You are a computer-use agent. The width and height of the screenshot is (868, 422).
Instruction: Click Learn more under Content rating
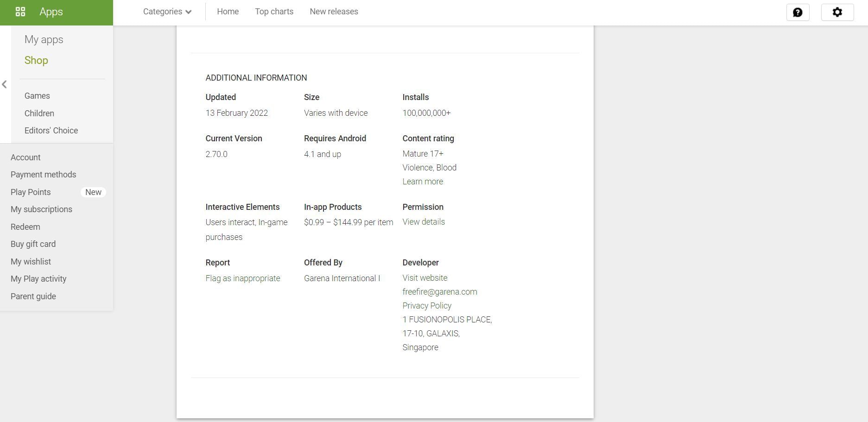(422, 182)
